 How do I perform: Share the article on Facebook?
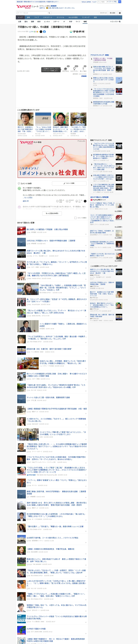pyautogui.click(x=44, y=32)
